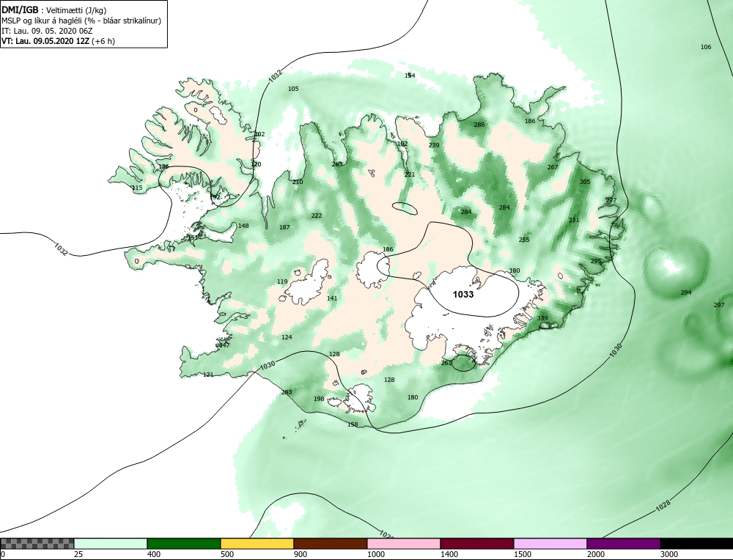Click the legend scale number 1400

(x=449, y=554)
